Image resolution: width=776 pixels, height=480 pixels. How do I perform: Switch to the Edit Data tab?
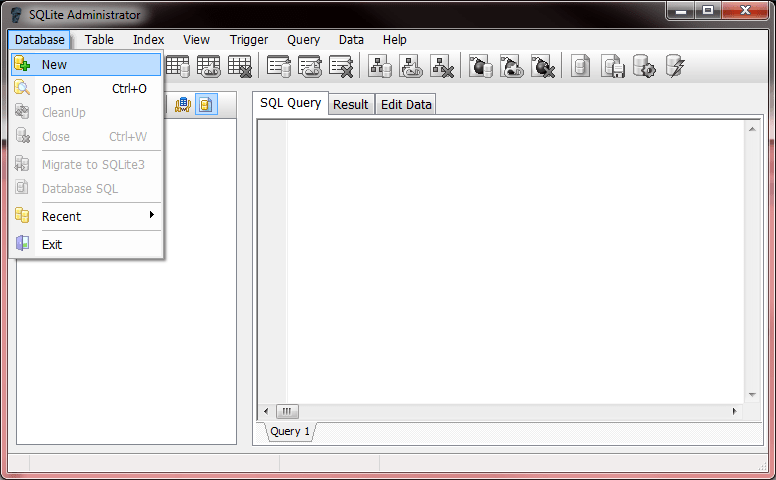(x=406, y=104)
